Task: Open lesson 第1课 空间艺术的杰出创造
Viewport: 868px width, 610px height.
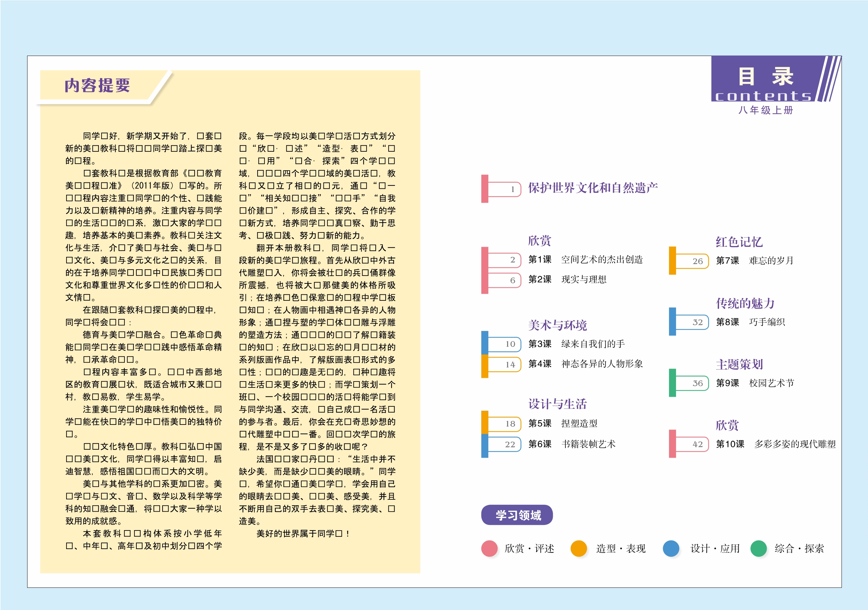Action: pos(585,259)
